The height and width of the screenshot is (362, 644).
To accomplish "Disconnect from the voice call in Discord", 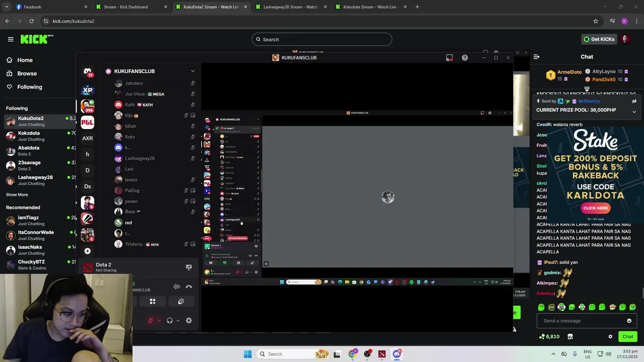I will pos(189,287).
